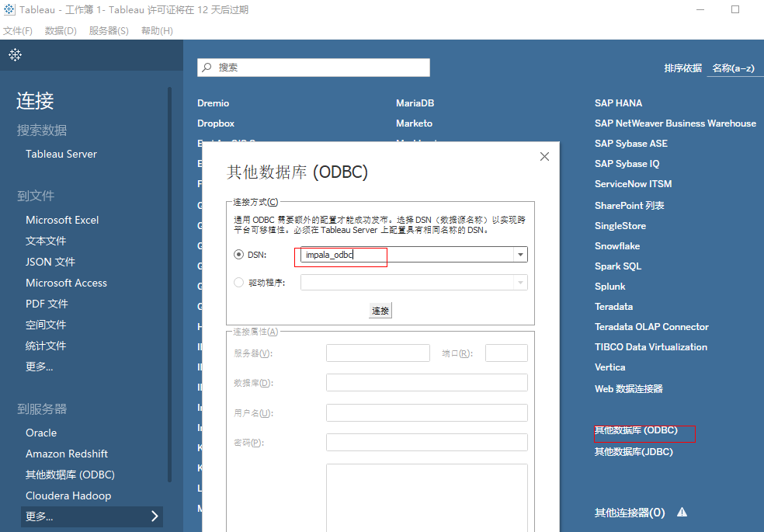This screenshot has height=532, width=764.
Task: Click the 服务器(V) input field
Action: pyautogui.click(x=378, y=353)
